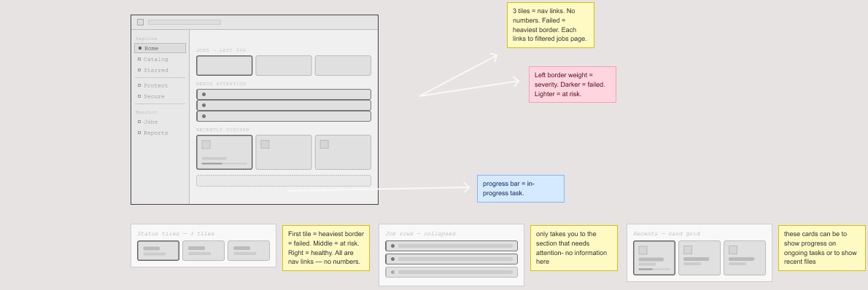Select the 'only takes you to the section' note
The width and height of the screenshot is (868, 290).
(x=573, y=248)
